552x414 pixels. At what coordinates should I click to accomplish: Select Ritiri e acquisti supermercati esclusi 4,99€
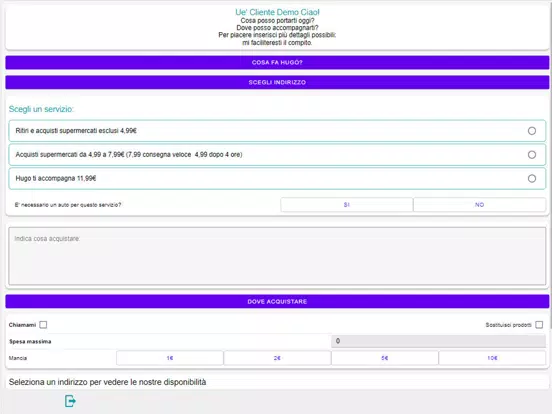point(277,131)
